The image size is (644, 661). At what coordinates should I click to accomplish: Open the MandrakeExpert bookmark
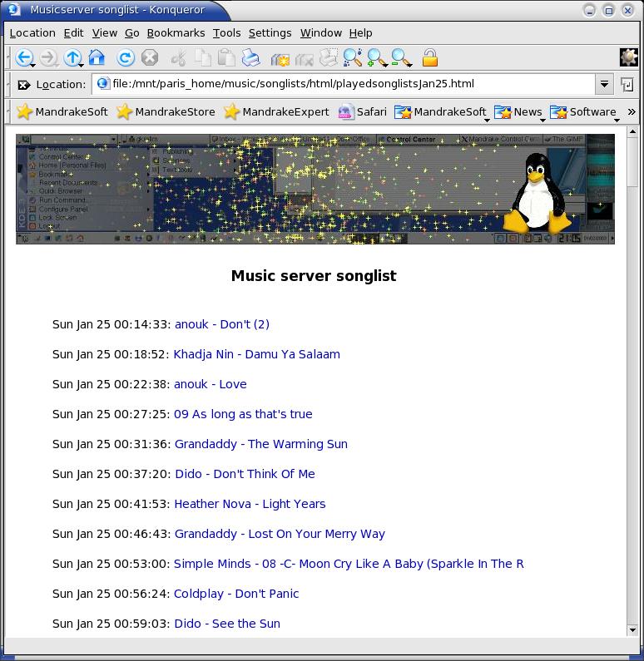[x=276, y=111]
